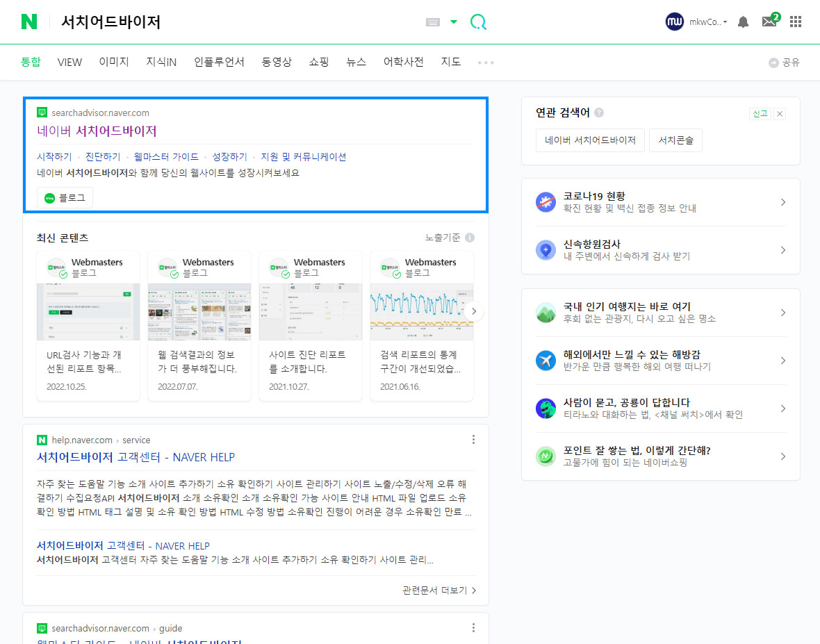
Task: Open the 웹 검색결과의 정보 post thumbnail
Action: (x=199, y=312)
